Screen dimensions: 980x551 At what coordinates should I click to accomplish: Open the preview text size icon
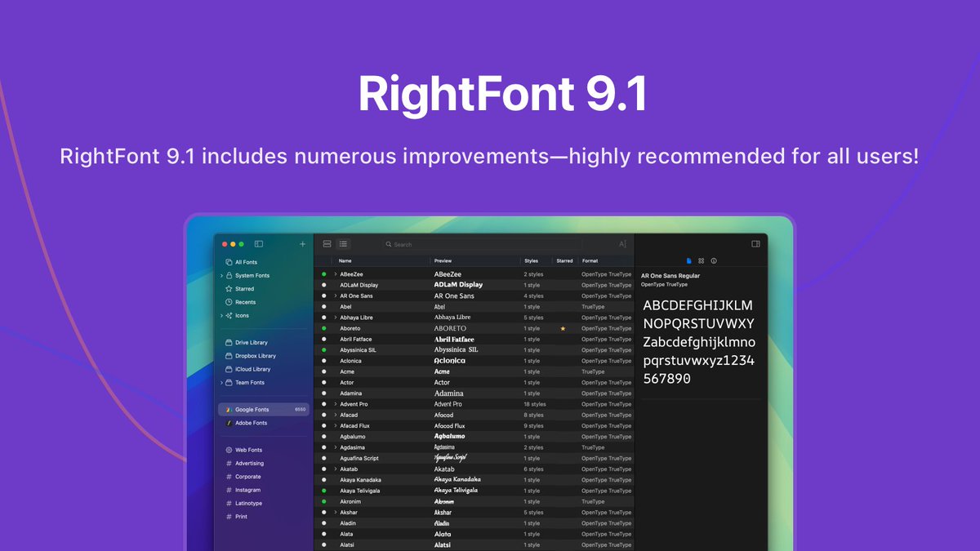(622, 244)
